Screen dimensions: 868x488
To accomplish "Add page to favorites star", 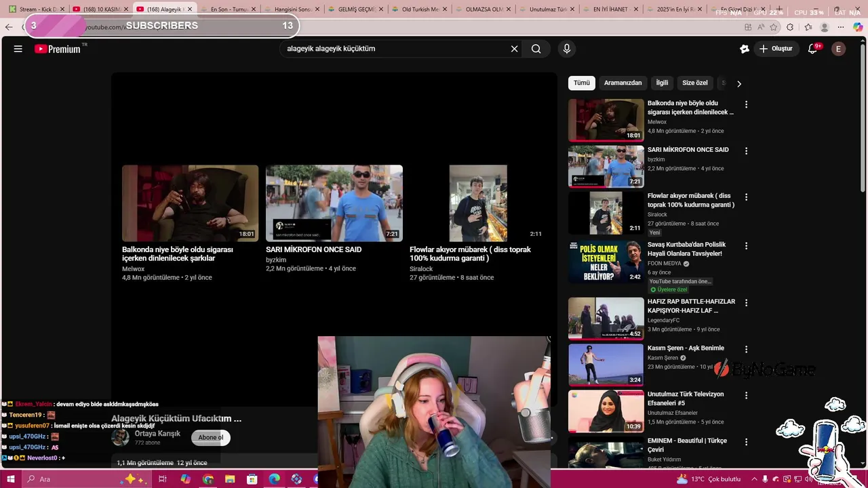I will pyautogui.click(x=774, y=27).
